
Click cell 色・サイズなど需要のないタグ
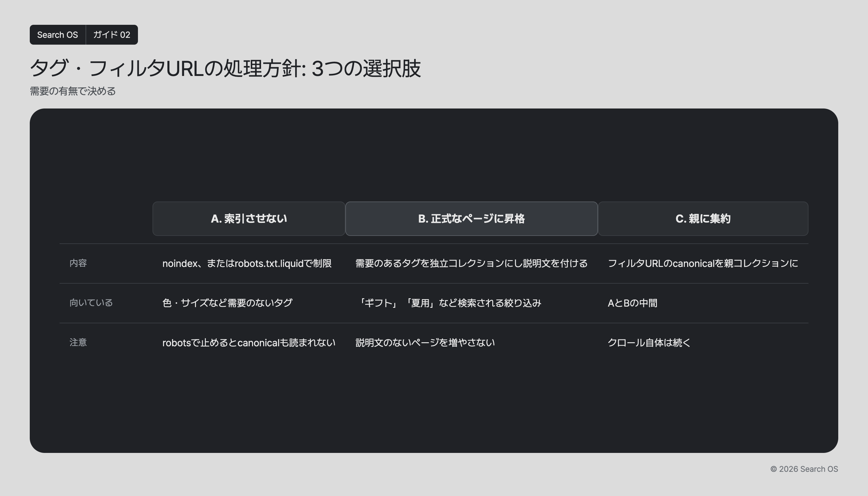227,303
